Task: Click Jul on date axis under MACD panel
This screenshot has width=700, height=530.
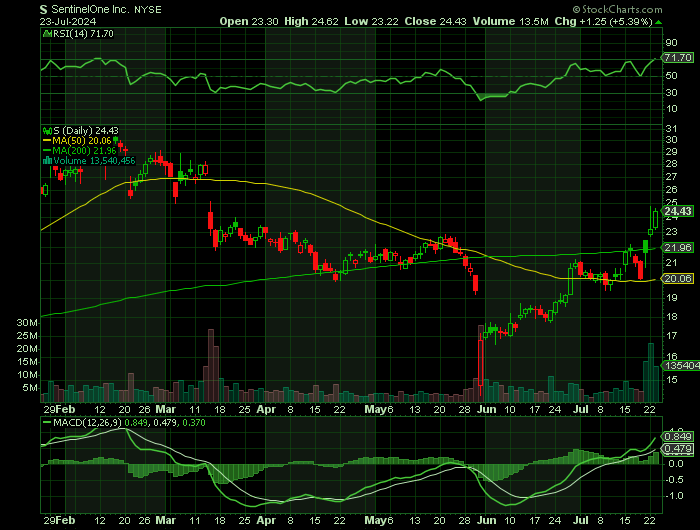Action: click(581, 521)
